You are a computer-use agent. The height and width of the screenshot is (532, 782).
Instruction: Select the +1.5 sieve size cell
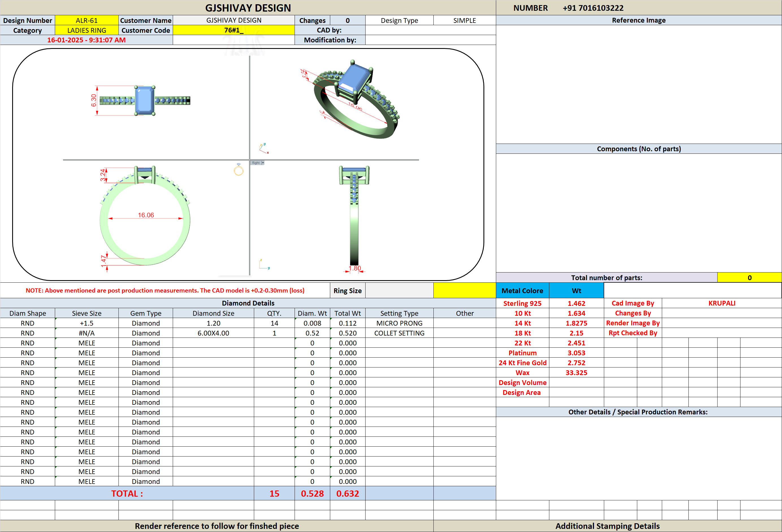coord(87,323)
